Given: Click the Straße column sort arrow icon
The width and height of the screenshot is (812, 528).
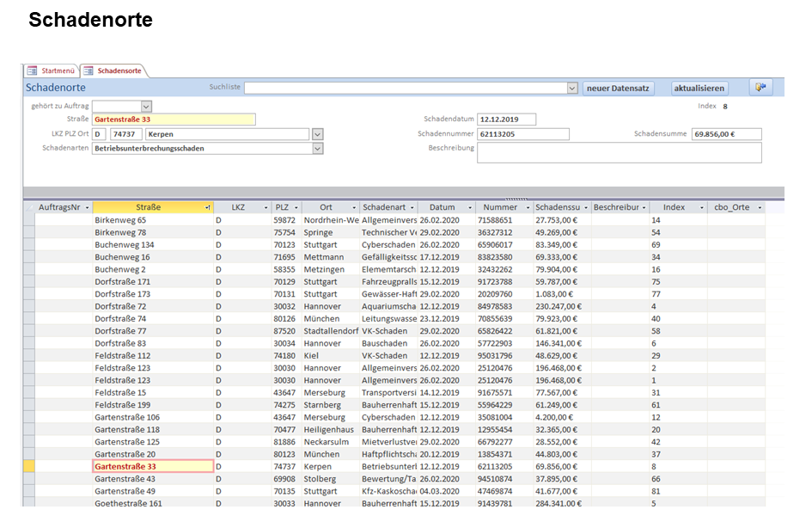Looking at the screenshot, I should (207, 208).
